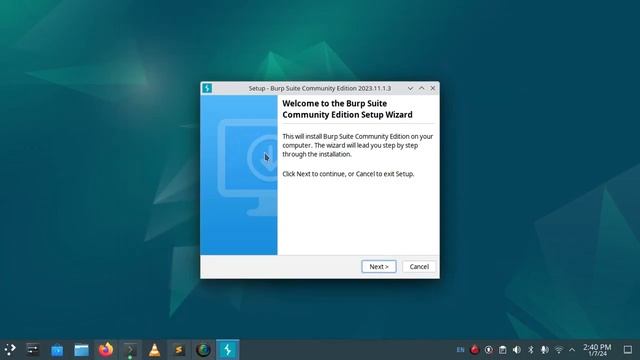Expand hidden system tray icons

coord(572,350)
